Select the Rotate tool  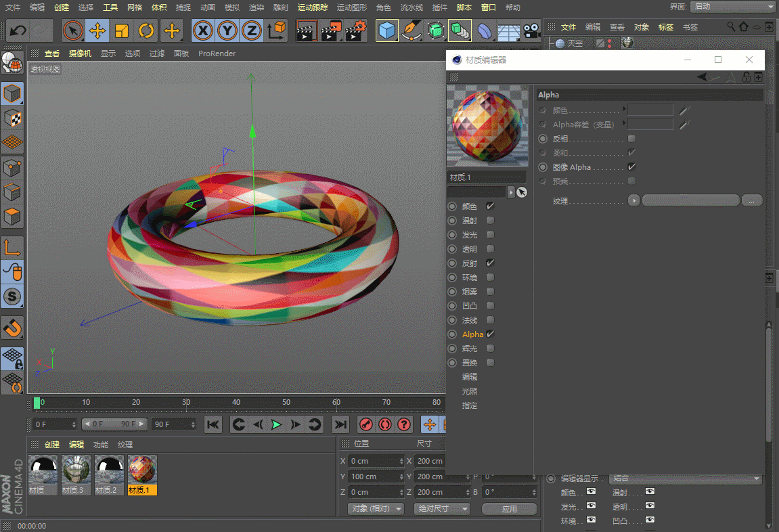[146, 30]
